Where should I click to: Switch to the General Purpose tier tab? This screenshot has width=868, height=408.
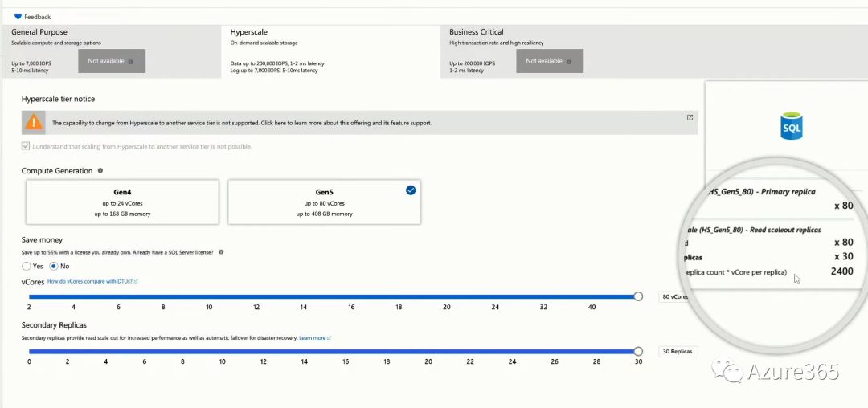click(40, 32)
